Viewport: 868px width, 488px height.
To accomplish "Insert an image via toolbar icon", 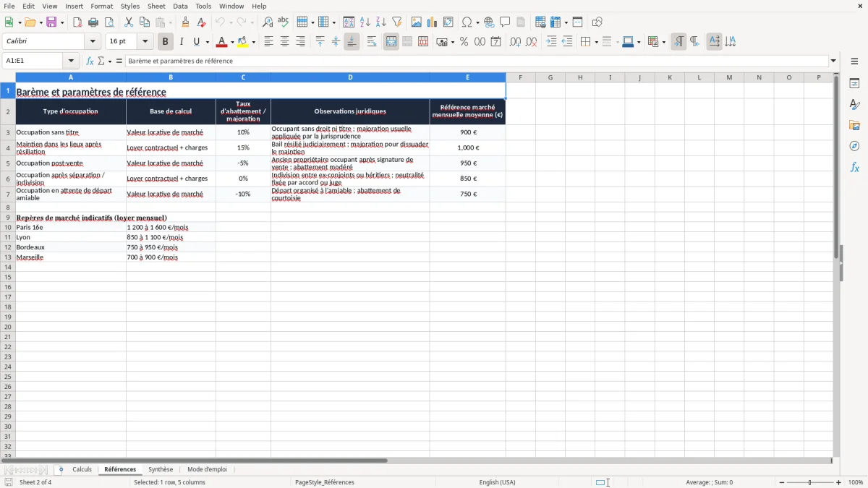I will 417,22.
